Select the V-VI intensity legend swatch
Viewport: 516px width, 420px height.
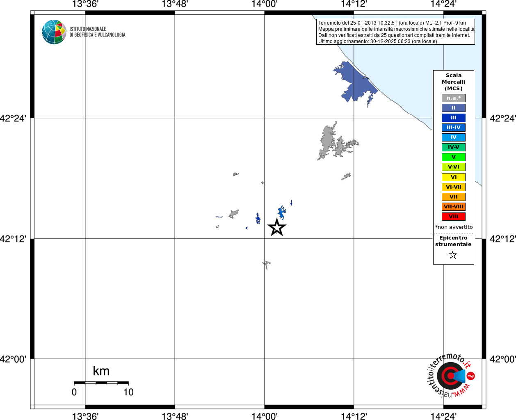[x=454, y=167]
